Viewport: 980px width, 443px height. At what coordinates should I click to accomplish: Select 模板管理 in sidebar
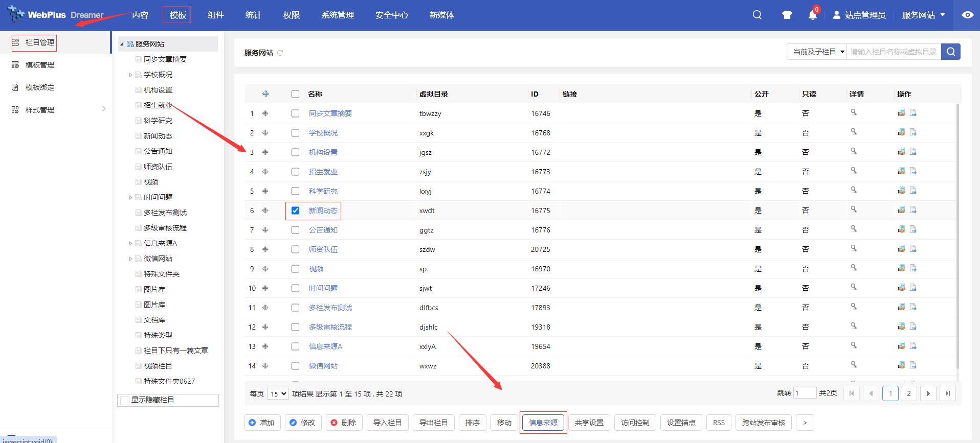coord(39,65)
